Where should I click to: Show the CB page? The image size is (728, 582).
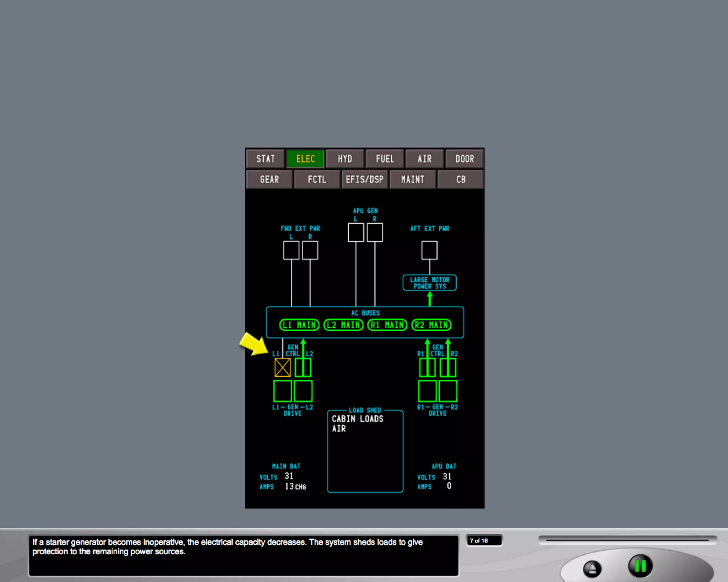click(461, 179)
